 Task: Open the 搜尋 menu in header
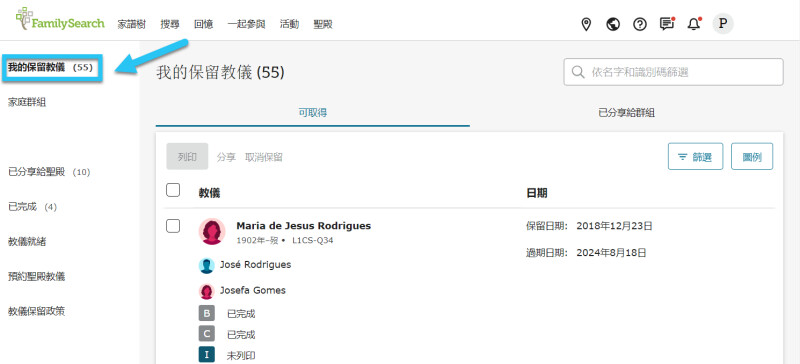pos(170,24)
